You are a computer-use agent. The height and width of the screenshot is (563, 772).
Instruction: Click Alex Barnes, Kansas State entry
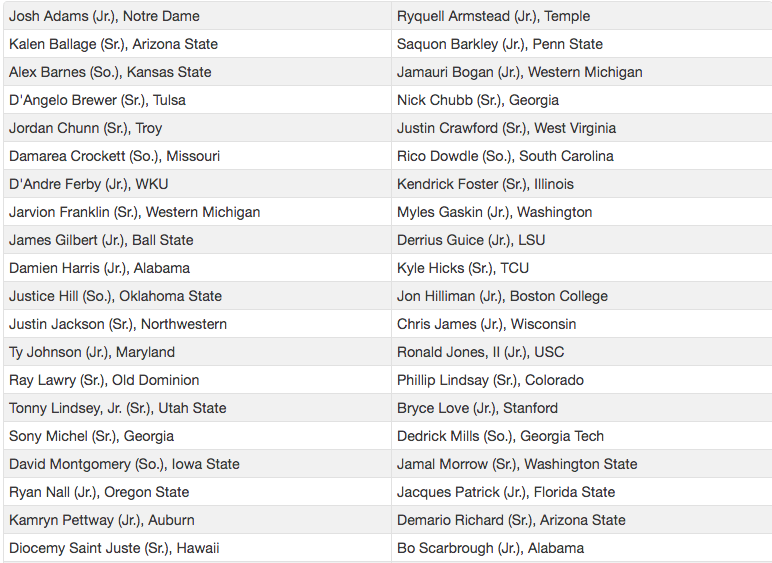(x=110, y=72)
